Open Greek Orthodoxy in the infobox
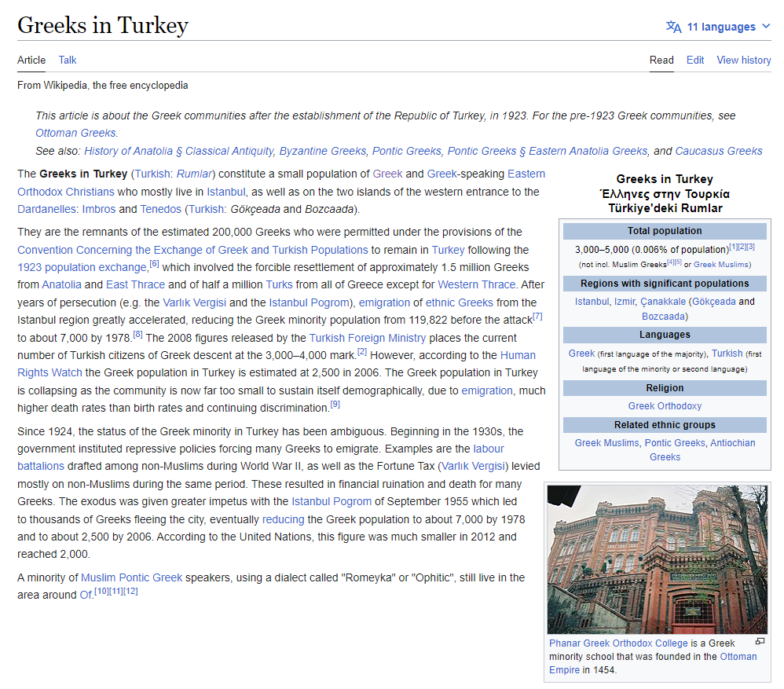This screenshot has height=689, width=784. (x=665, y=406)
